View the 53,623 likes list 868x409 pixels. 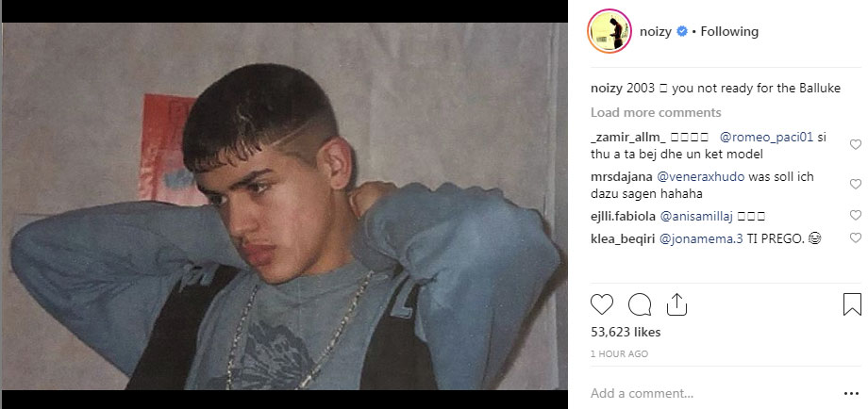click(626, 332)
